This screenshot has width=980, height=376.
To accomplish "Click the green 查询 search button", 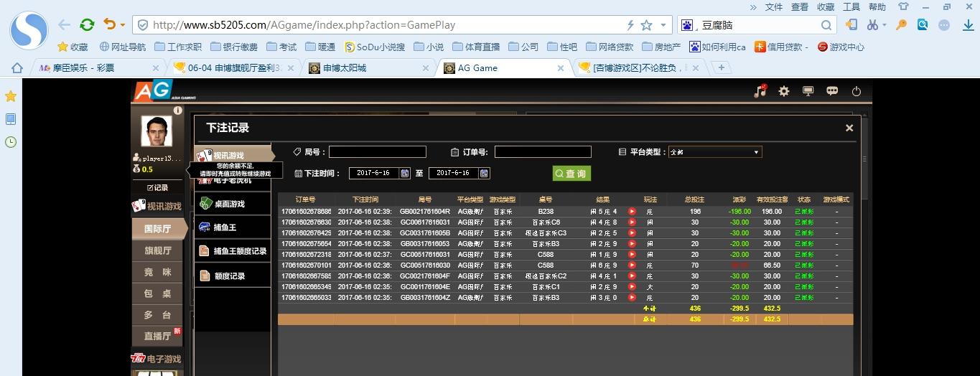I will pyautogui.click(x=571, y=173).
